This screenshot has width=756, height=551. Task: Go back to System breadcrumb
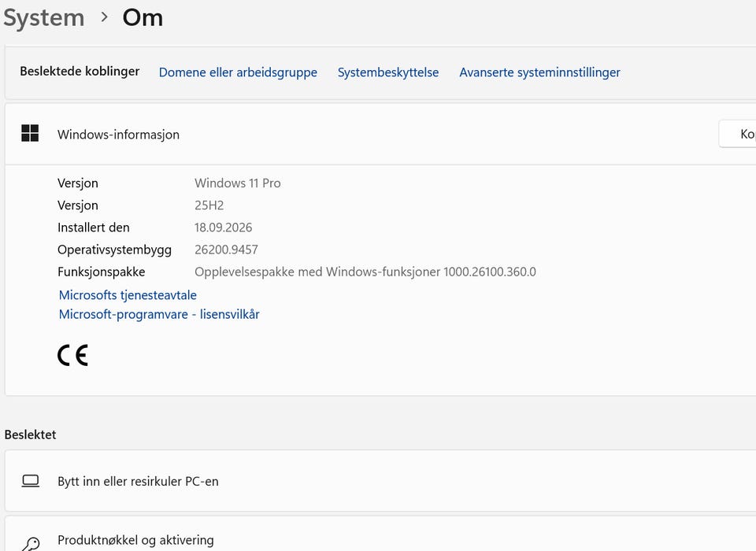44,18
